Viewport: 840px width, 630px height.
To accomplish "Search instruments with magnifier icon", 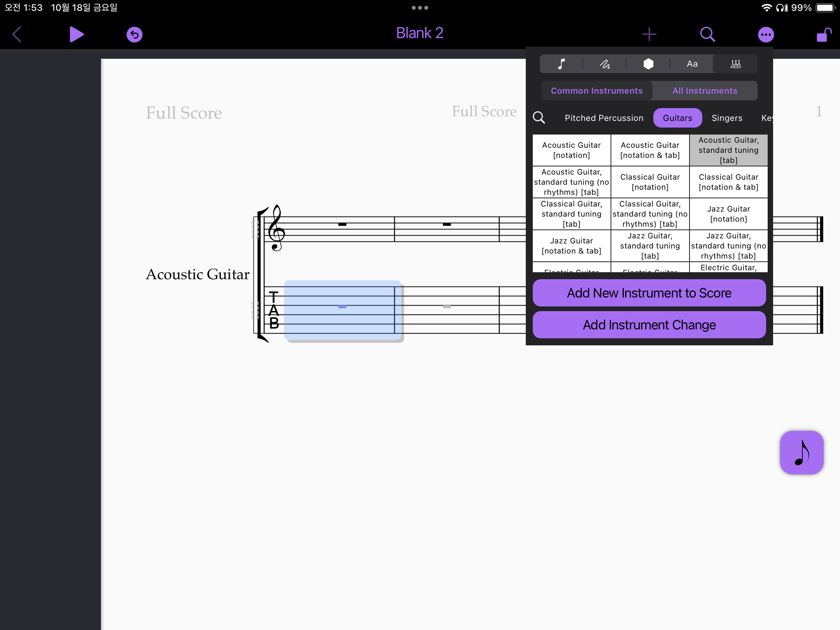I will pyautogui.click(x=539, y=117).
